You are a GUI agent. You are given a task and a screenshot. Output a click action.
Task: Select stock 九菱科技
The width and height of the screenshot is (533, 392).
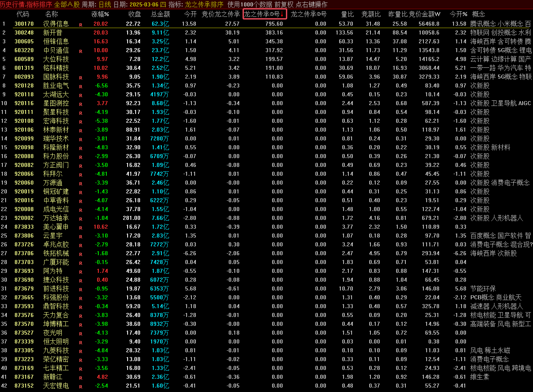pos(56,350)
